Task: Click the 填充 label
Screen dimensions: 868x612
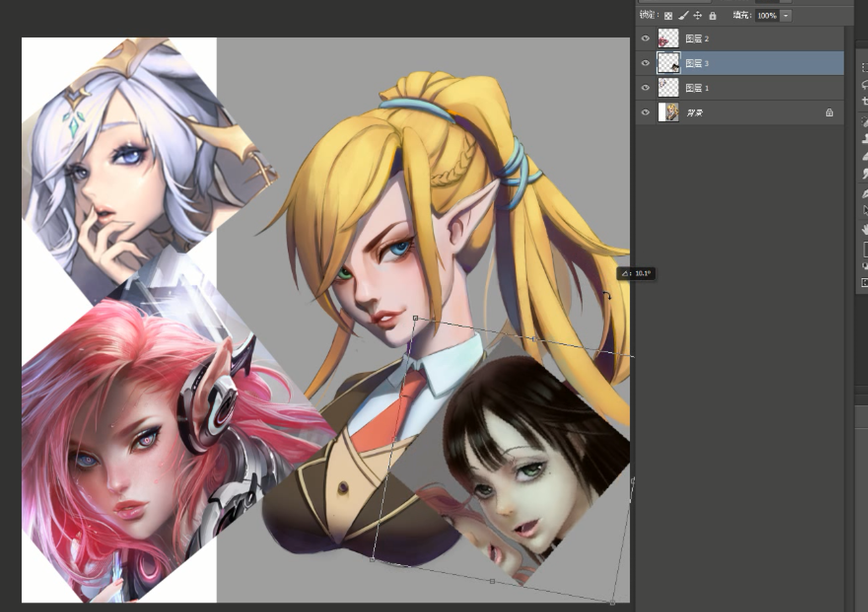Action: click(742, 15)
